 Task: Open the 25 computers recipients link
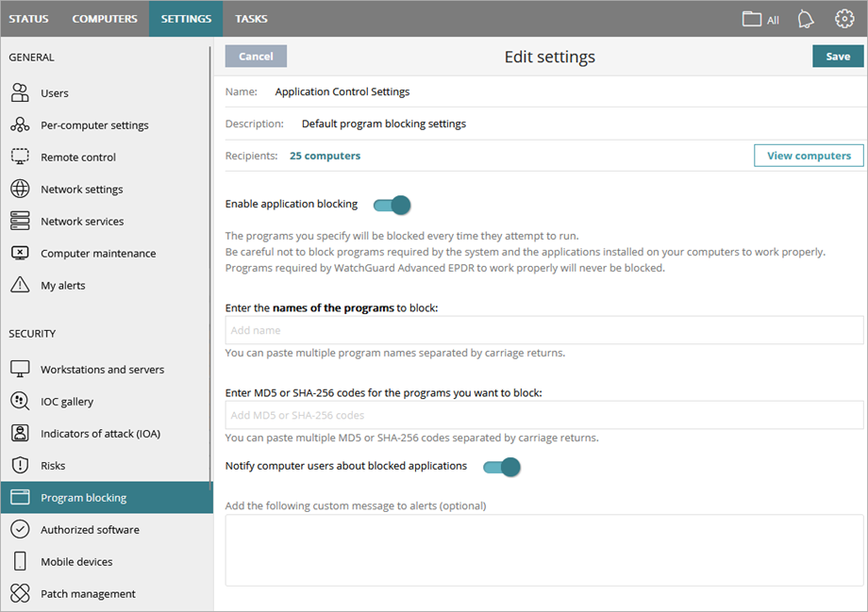tap(325, 156)
